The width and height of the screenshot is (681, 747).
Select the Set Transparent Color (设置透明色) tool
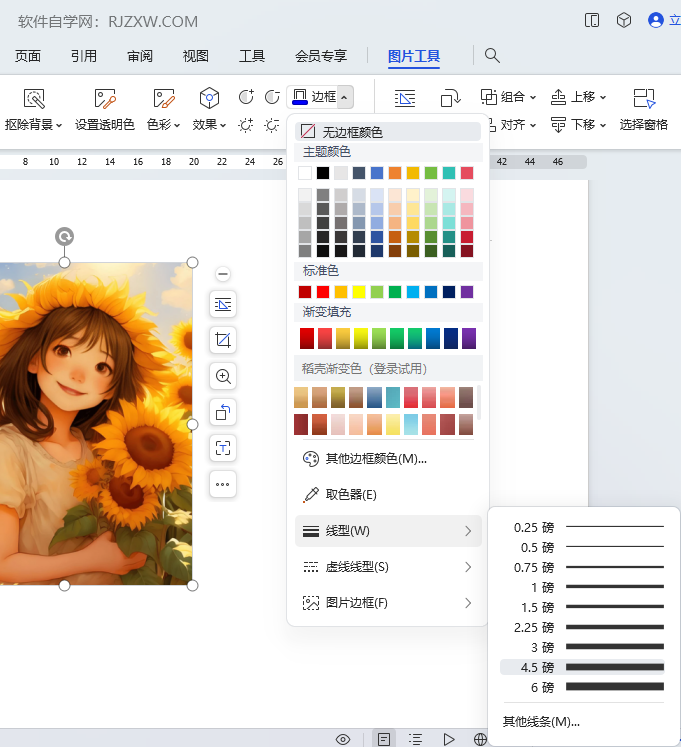coord(105,99)
